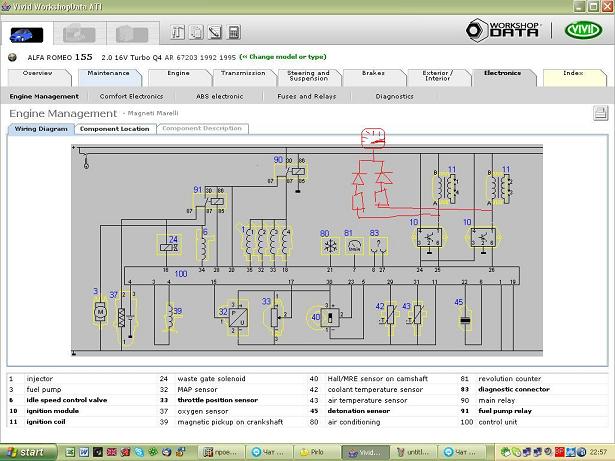Click the Vivid logo in top-right corner

[582, 30]
